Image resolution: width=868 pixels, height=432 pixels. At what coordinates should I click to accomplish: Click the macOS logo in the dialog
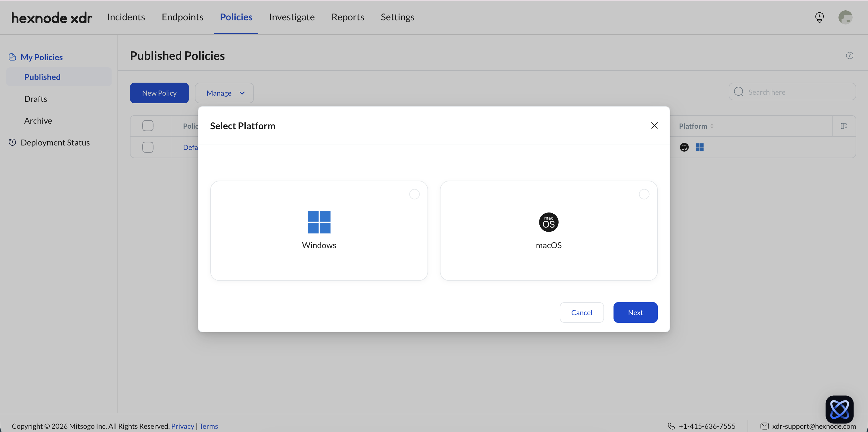click(549, 222)
